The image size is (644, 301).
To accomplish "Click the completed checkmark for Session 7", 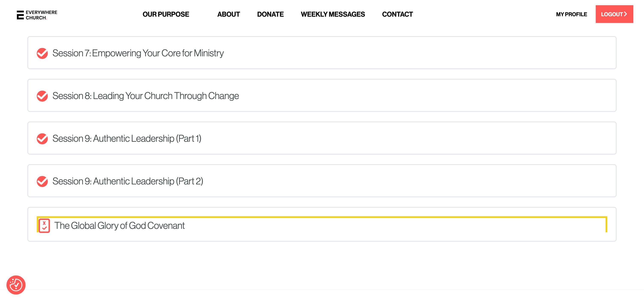I will 42,53.
